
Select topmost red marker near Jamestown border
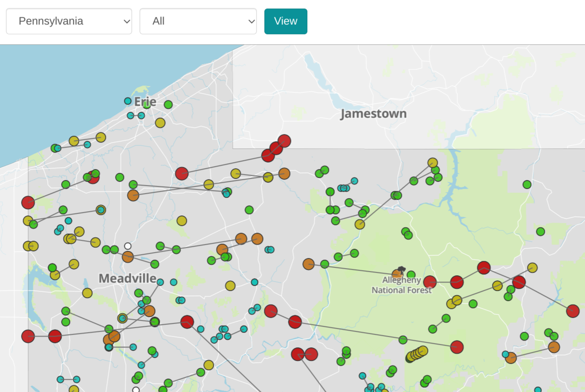point(284,141)
